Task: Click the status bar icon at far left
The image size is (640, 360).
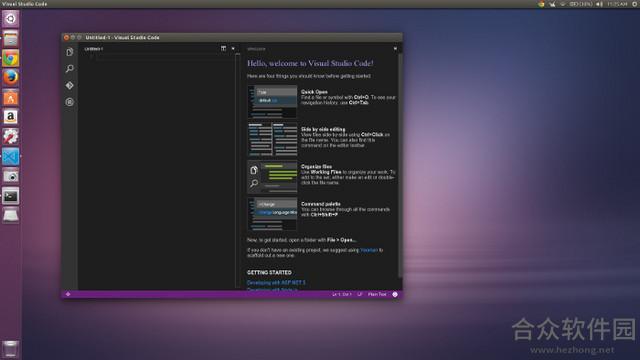Action: click(x=68, y=294)
